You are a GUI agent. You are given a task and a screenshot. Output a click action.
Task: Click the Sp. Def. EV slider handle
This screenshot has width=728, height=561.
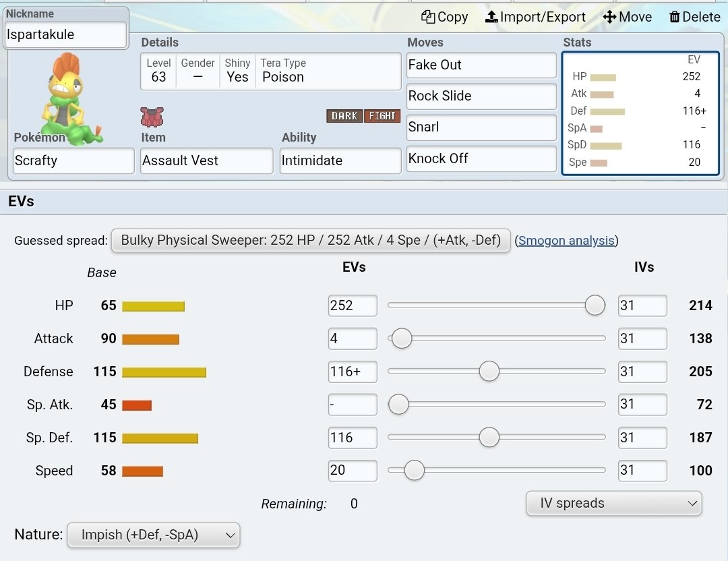(489, 437)
